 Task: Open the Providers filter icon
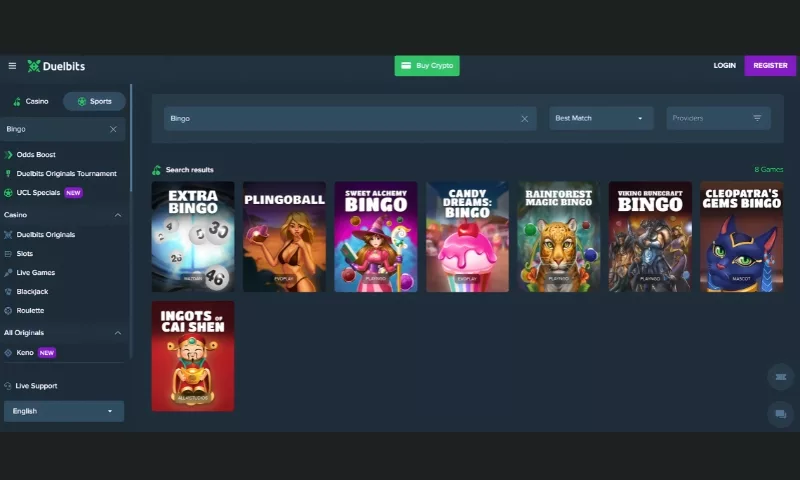pos(757,118)
